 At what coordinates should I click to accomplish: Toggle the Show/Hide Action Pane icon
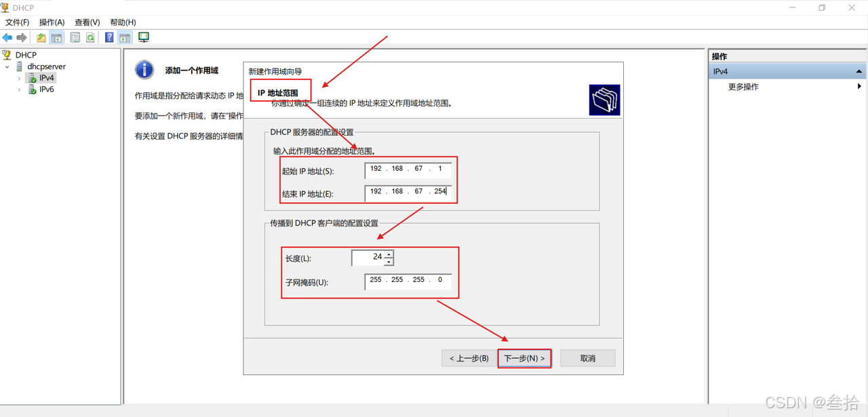(125, 37)
